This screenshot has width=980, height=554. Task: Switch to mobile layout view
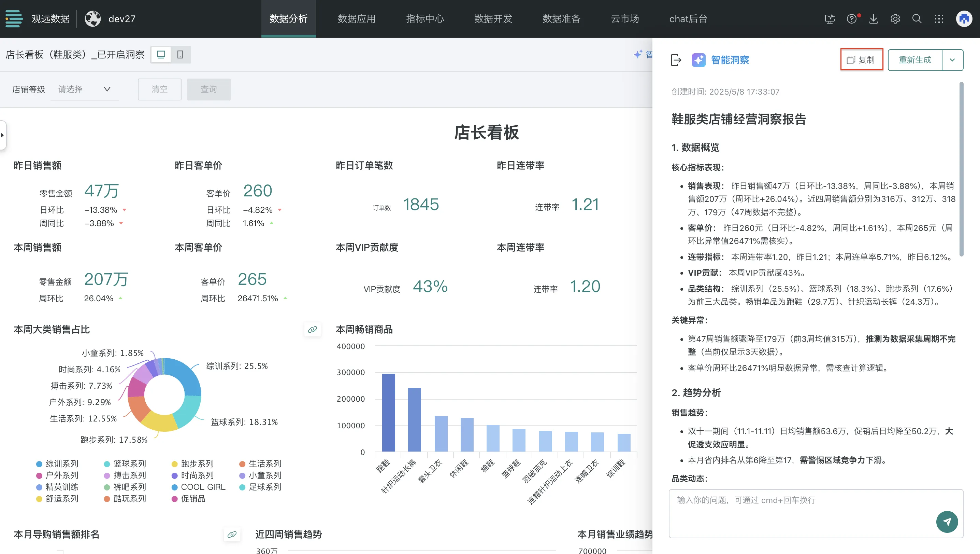[180, 54]
